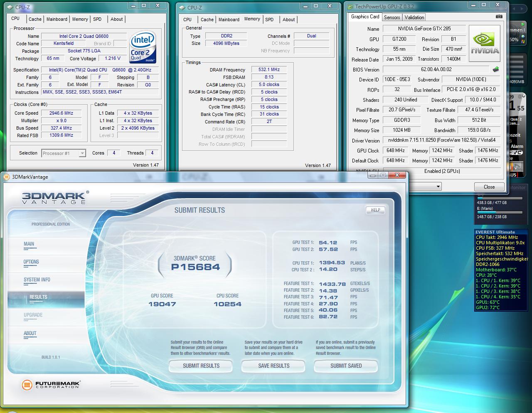532x413 pixels.
Task: Click the DRAM Frequency value 532.1 MHz
Action: coord(269,70)
